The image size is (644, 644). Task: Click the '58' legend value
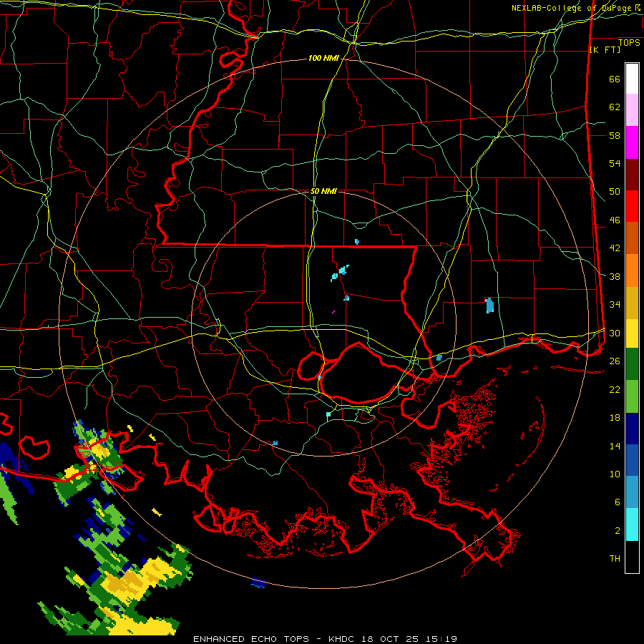(615, 135)
